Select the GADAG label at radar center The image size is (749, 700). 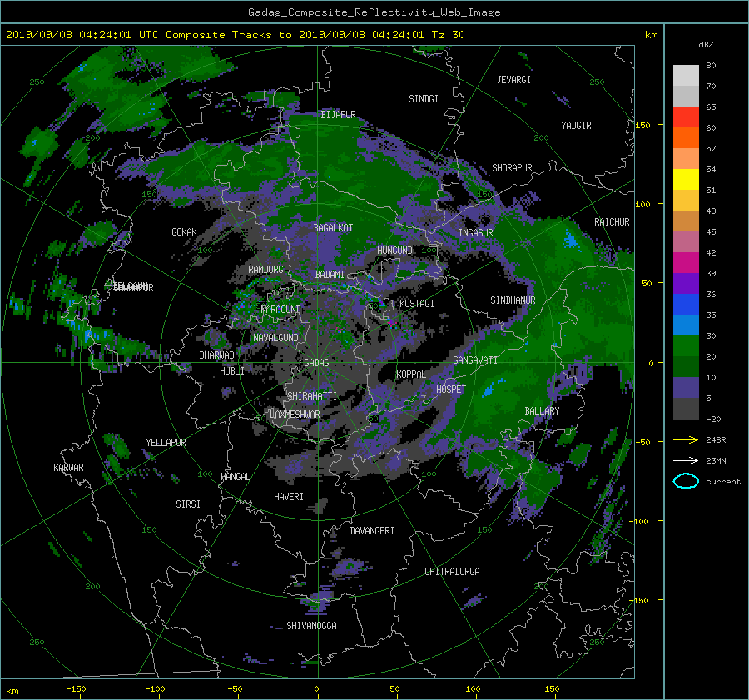pos(316,363)
